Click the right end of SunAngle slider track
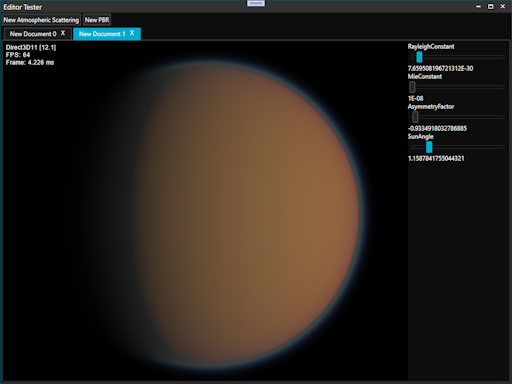Screen dimensions: 512x384 tap(503, 147)
